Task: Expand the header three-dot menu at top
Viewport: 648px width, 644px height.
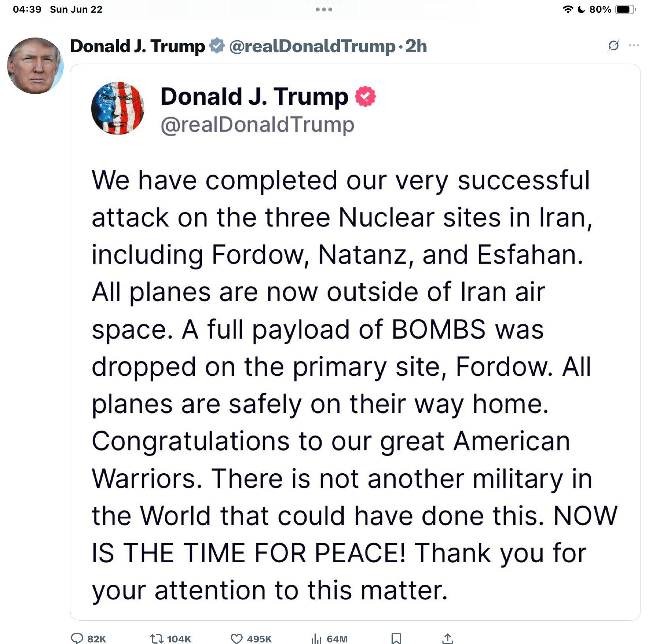Action: point(324,9)
